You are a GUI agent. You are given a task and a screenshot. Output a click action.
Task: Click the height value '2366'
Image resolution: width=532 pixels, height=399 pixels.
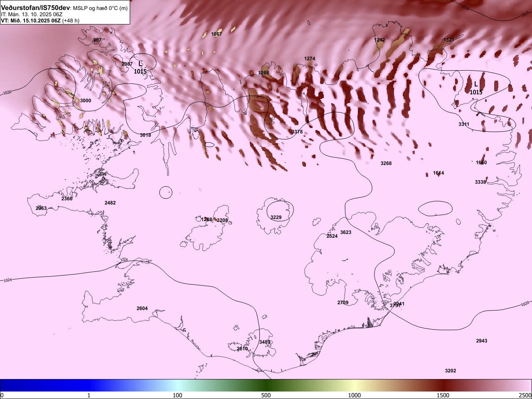pos(67,199)
